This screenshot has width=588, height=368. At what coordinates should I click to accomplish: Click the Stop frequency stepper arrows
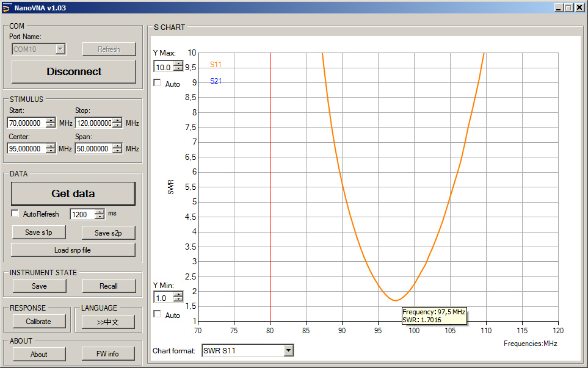(117, 123)
